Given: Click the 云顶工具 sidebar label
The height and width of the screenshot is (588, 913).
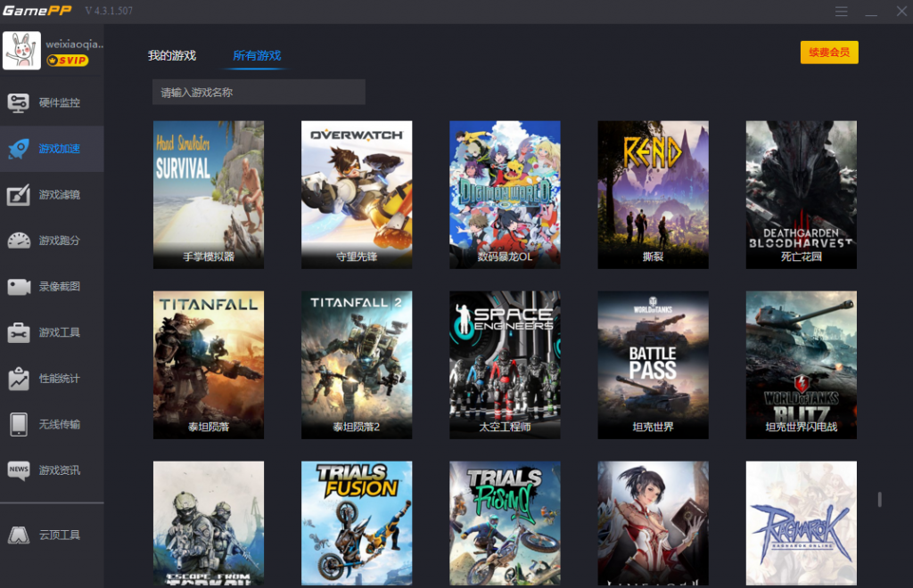Looking at the screenshot, I should click(60, 535).
